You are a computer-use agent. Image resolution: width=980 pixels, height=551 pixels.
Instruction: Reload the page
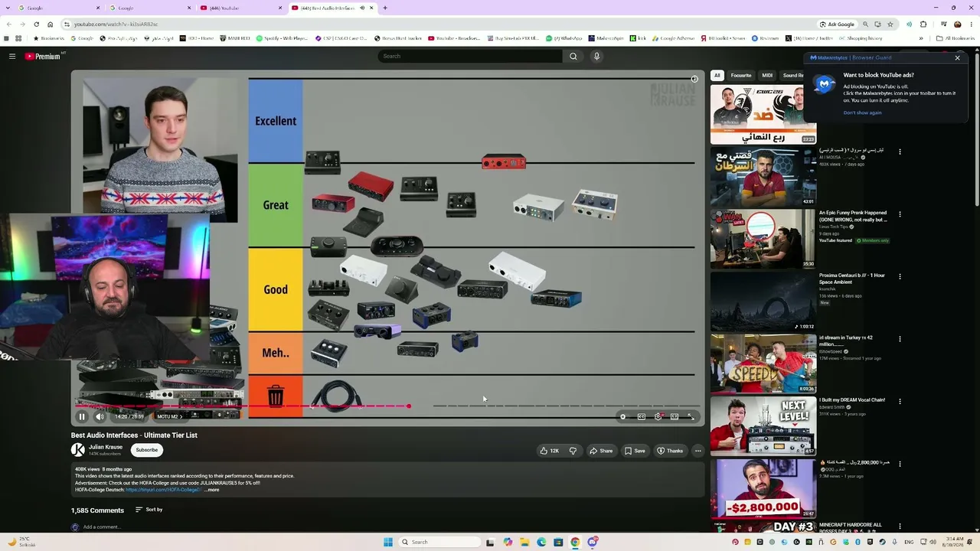[36, 24]
